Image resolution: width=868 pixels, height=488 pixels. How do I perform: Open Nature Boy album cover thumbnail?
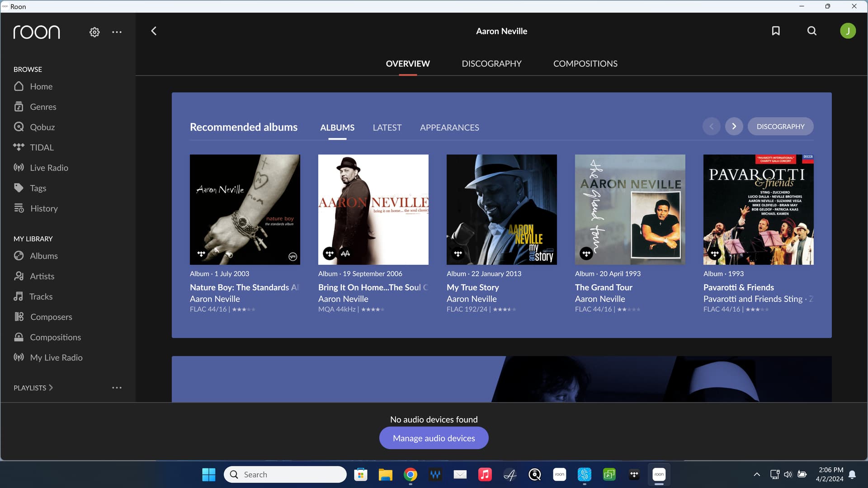click(x=245, y=210)
